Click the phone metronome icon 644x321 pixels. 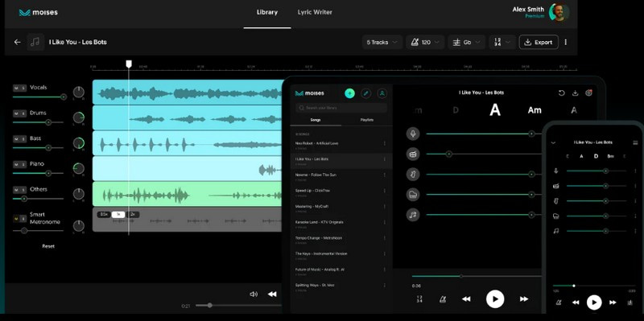click(558, 302)
